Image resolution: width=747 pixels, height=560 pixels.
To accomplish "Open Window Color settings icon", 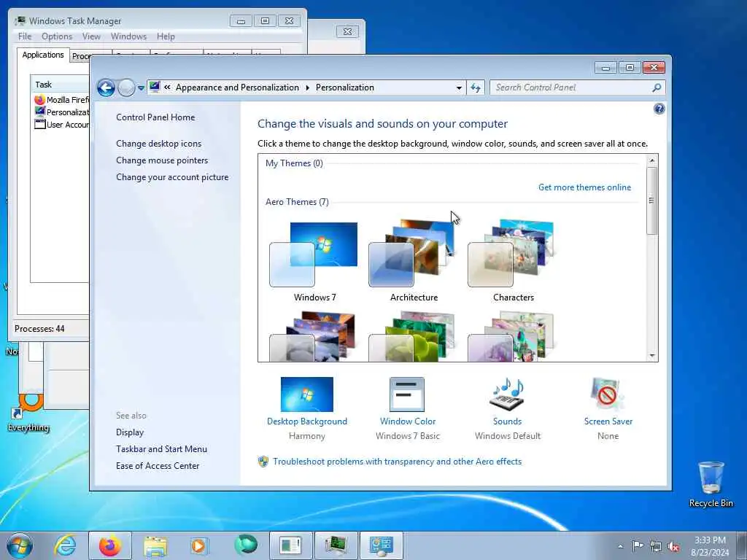I will pos(407,394).
